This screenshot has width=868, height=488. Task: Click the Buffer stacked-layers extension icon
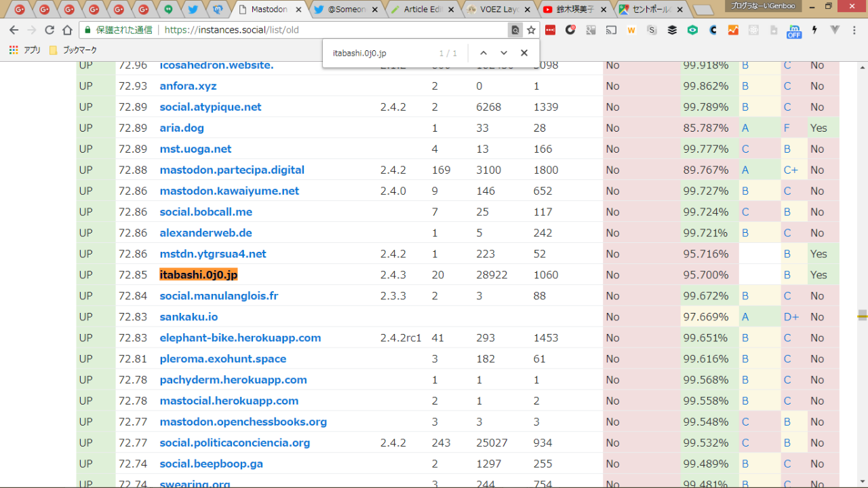[672, 30]
